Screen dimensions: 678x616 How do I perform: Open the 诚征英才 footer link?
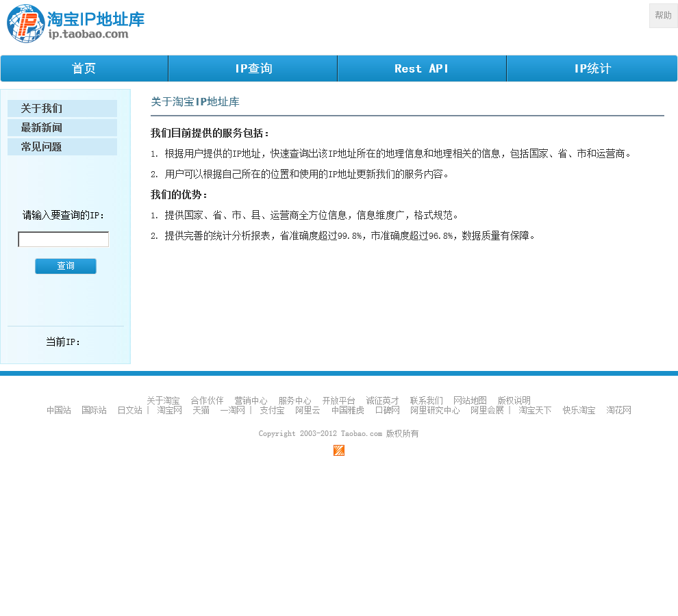pos(383,400)
